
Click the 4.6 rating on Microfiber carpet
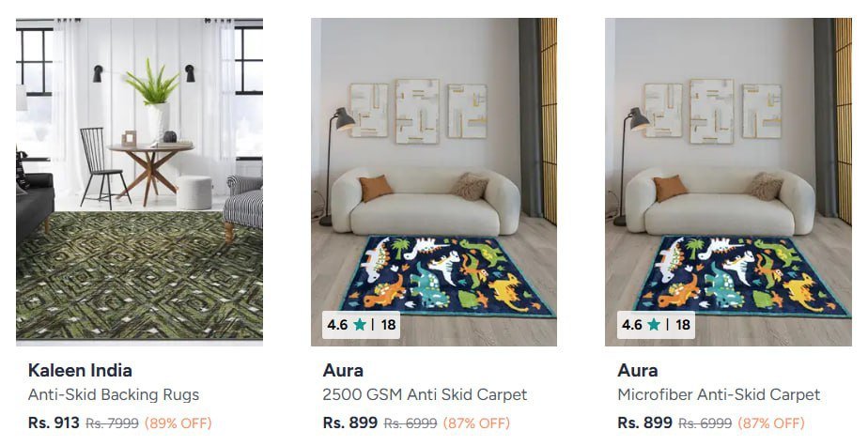point(632,325)
